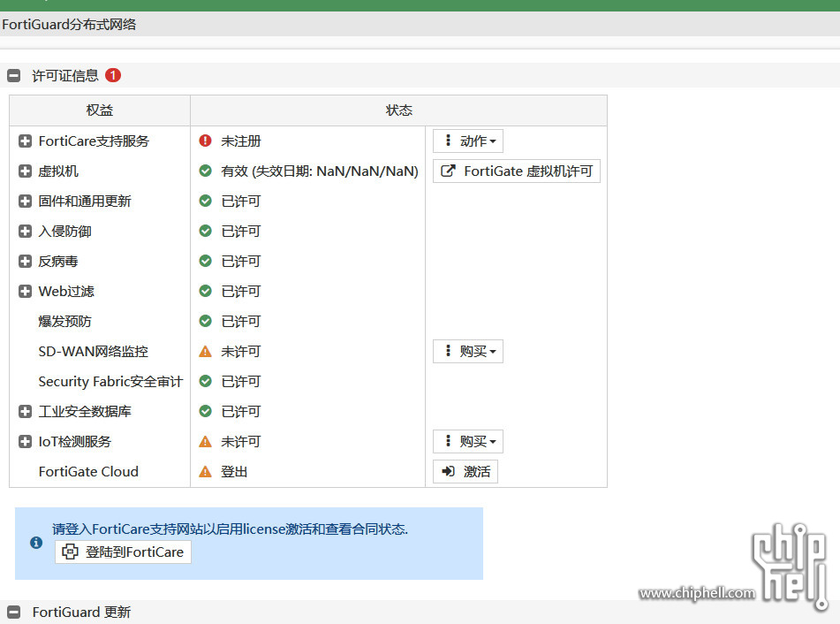
Task: Open the 动作 dropdown for FortiCare
Action: pyautogui.click(x=467, y=141)
